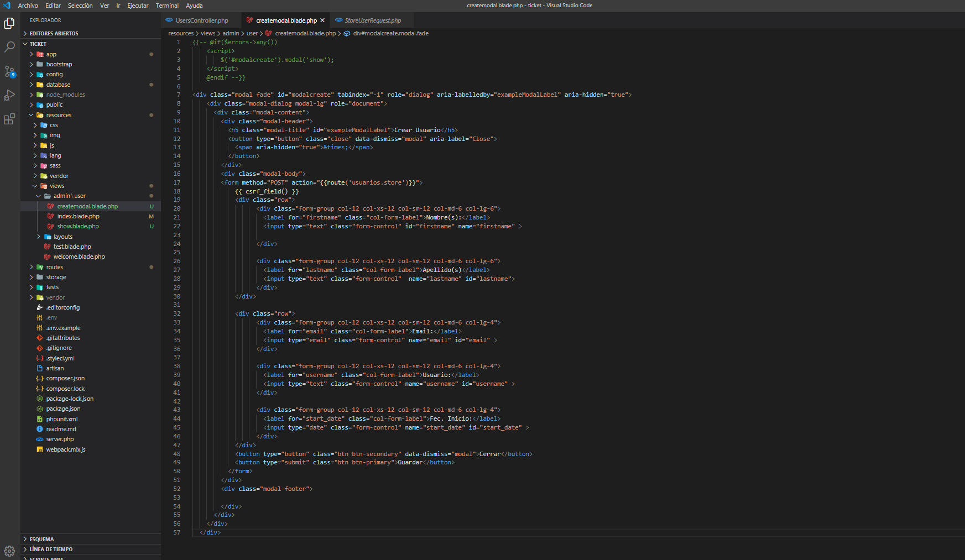Screen dimensions: 965x560
Task: Open the Run and Debug icon
Action: [x=9, y=95]
